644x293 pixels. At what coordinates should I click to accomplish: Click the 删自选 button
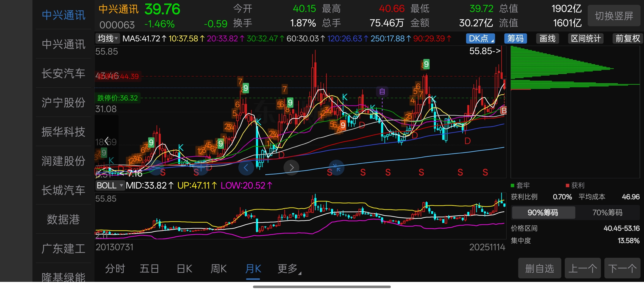pos(539,268)
